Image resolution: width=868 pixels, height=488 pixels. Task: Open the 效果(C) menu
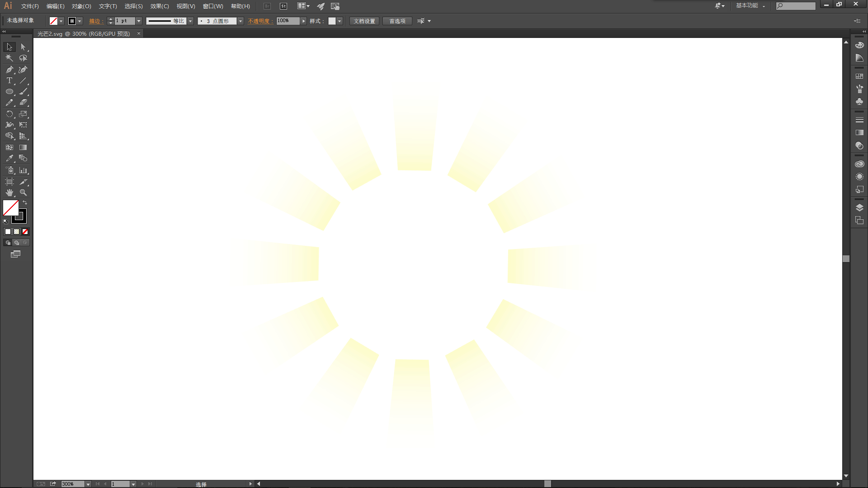(159, 6)
